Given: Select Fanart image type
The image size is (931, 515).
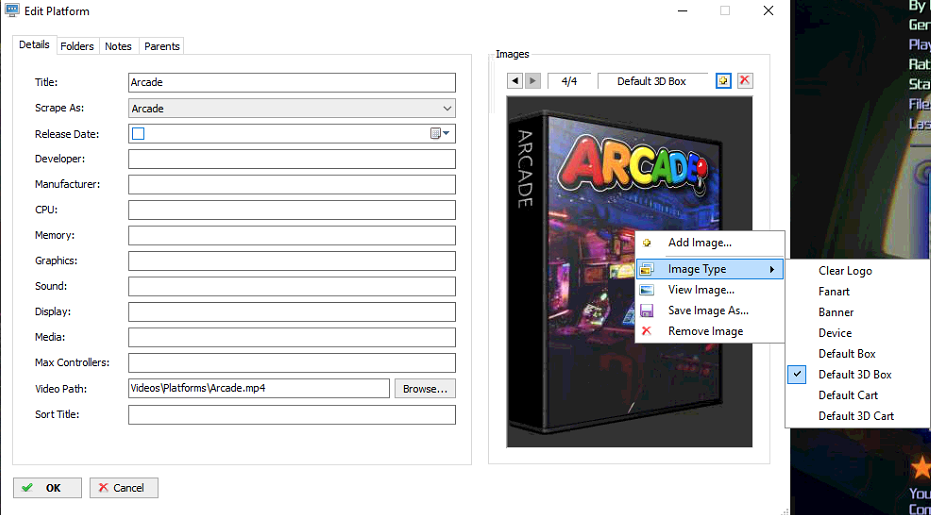Looking at the screenshot, I should pyautogui.click(x=857, y=291).
